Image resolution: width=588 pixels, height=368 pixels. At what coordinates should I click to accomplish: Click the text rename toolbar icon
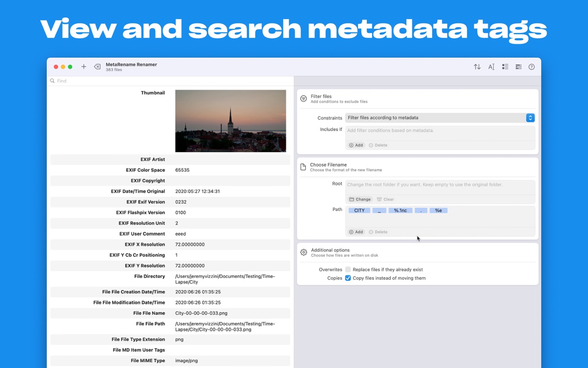point(491,67)
